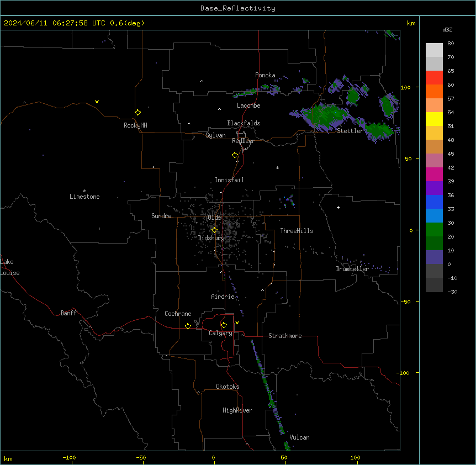Click the ThreeHills label
476x465 pixels.
[x=297, y=231]
